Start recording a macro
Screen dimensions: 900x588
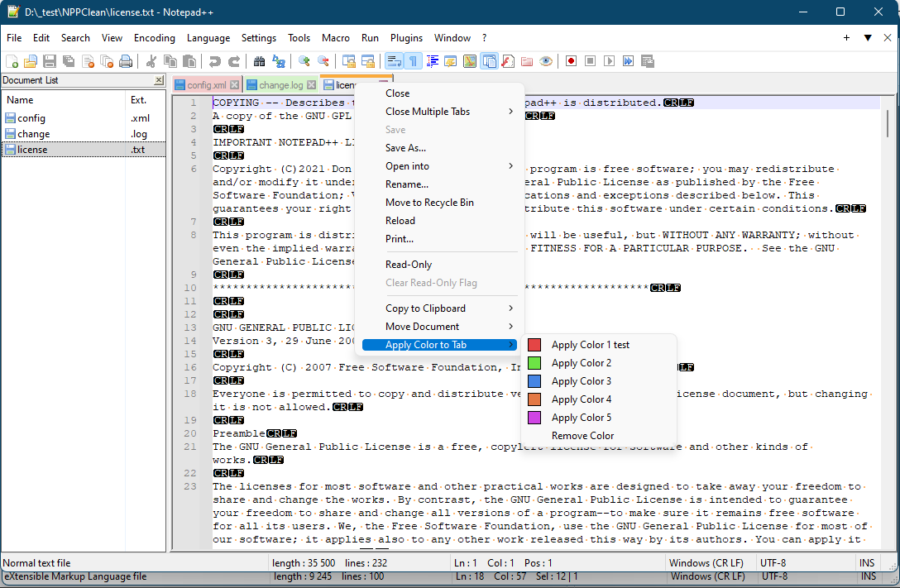click(x=570, y=60)
